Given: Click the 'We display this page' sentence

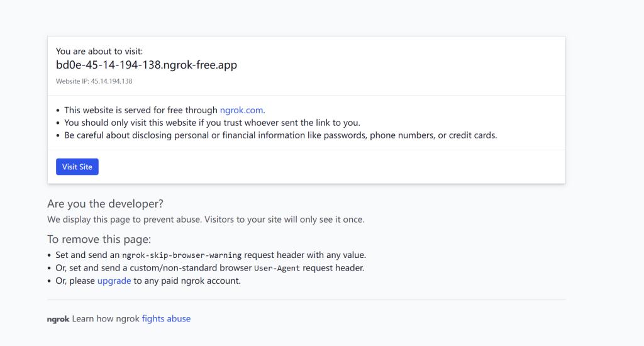Looking at the screenshot, I should 206,220.
